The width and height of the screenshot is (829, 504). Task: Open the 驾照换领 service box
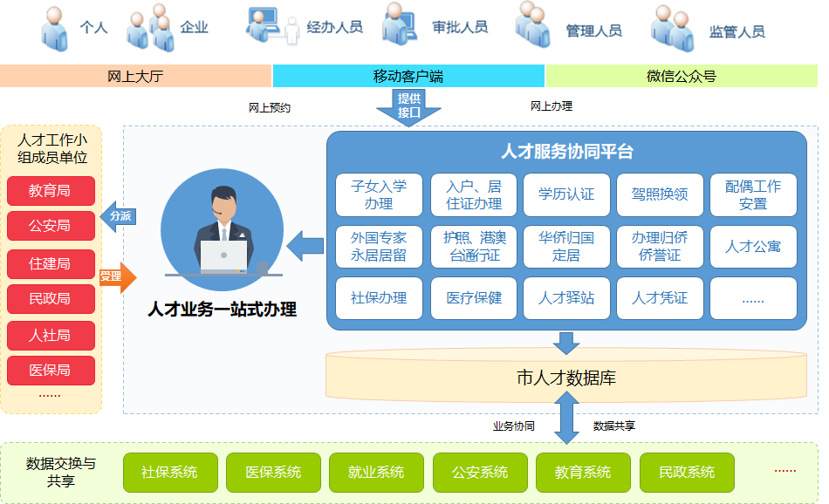tap(660, 195)
